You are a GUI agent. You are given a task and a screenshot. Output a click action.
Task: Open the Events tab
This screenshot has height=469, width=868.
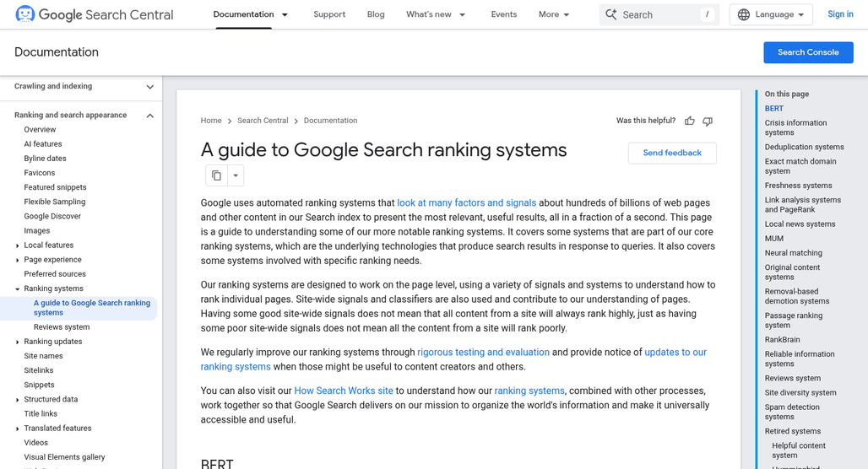(x=504, y=14)
